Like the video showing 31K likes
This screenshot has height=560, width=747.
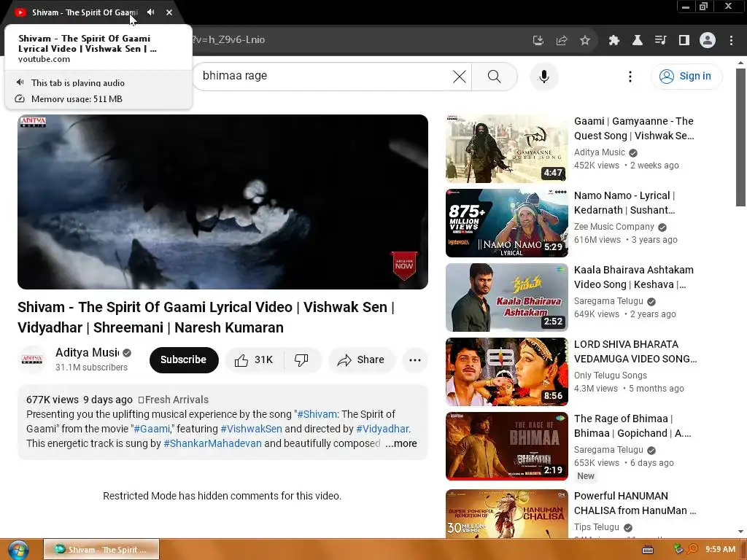(254, 360)
